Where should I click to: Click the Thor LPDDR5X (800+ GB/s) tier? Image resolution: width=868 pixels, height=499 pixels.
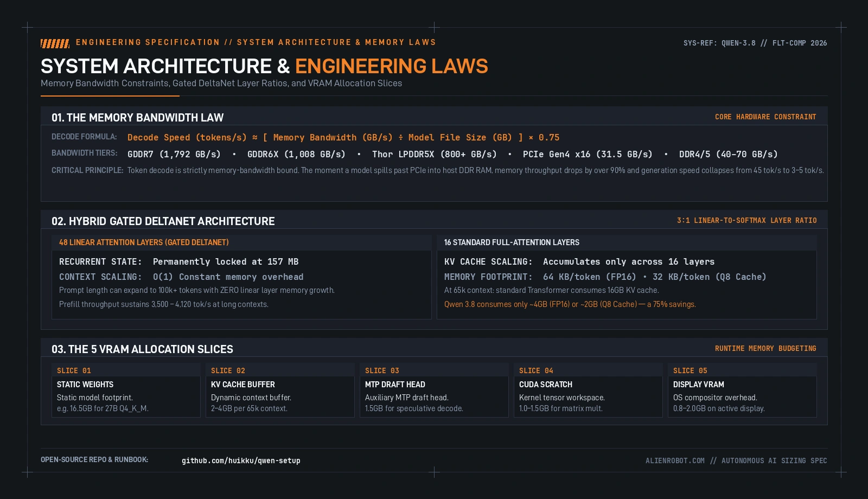click(x=435, y=154)
